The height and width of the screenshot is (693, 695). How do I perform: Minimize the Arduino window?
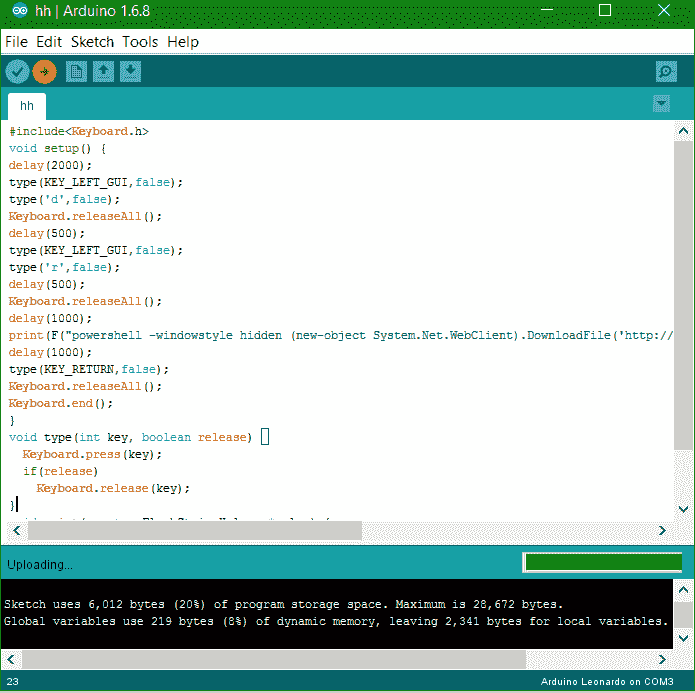point(547,10)
